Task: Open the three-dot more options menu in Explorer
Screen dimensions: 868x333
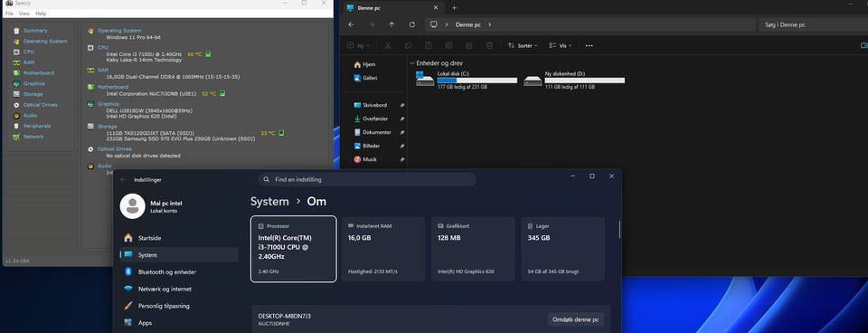Action: click(589, 46)
